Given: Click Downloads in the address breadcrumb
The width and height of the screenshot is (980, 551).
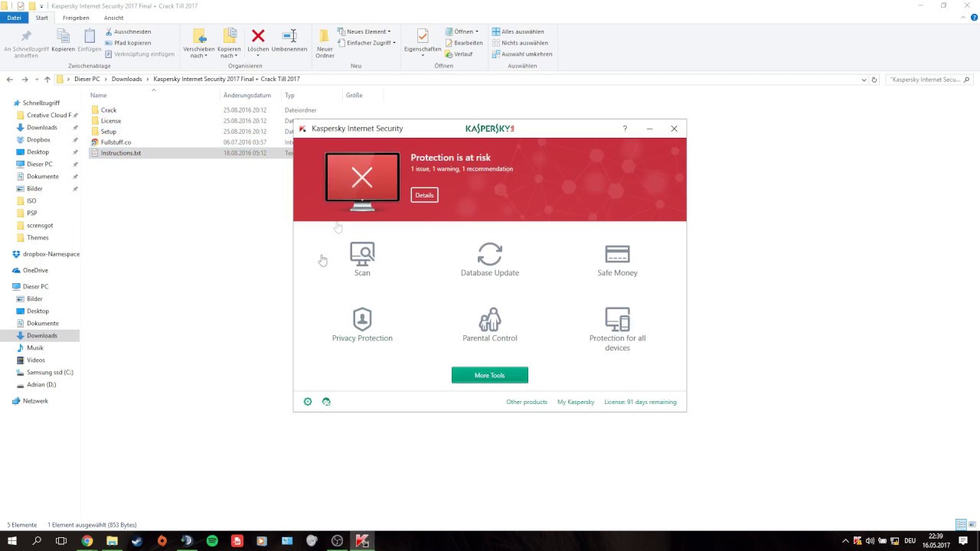Looking at the screenshot, I should 126,80.
